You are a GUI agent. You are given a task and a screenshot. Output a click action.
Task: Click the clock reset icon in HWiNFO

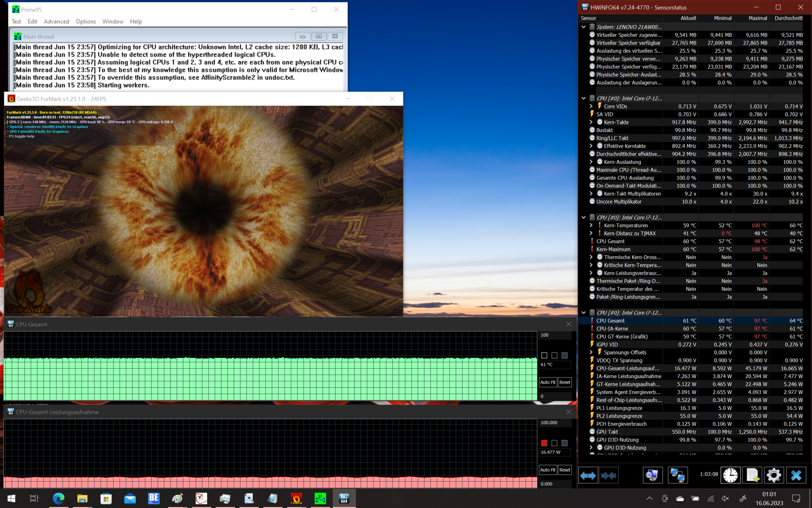(730, 475)
